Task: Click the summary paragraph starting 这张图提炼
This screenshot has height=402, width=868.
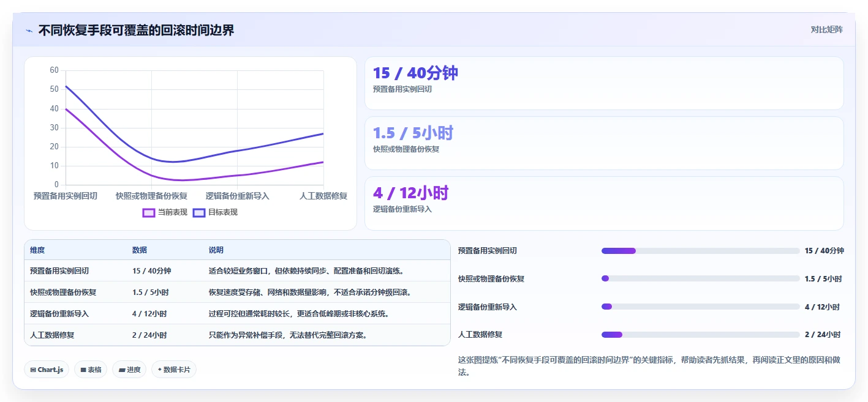Action: 649,366
